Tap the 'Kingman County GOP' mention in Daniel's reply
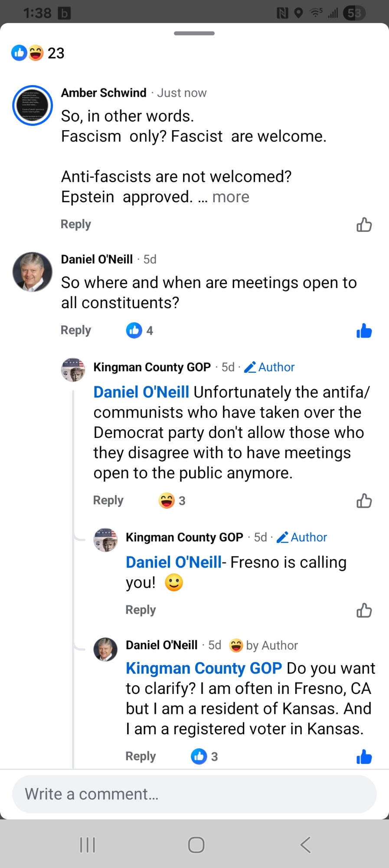The height and width of the screenshot is (868, 389). pyautogui.click(x=204, y=668)
